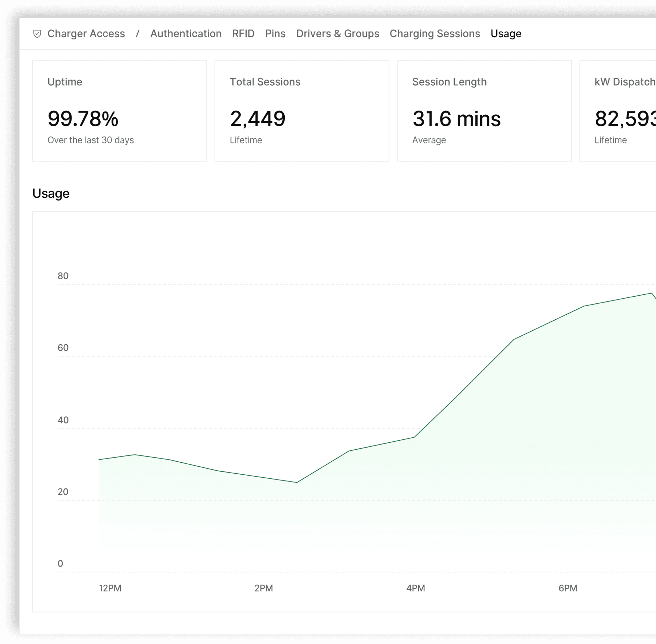Click the 31.6 mins value
This screenshot has height=644, width=656.
456,119
